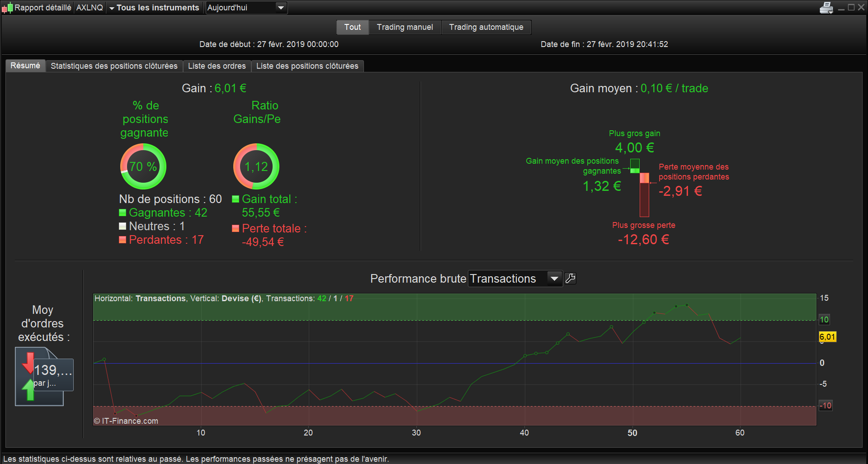
Task: Click the 70 % winning positions donut chart
Action: (143, 166)
